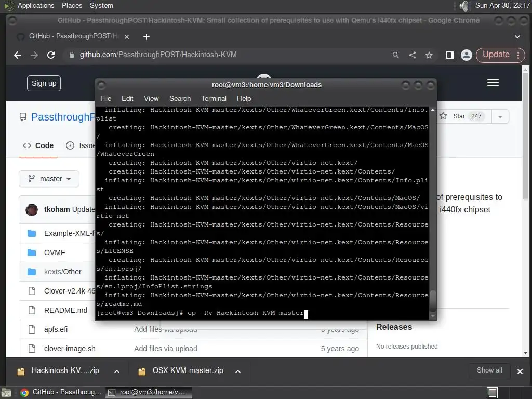The height and width of the screenshot is (399, 532).
Task: Open Chrome profile avatar
Action: 467,55
